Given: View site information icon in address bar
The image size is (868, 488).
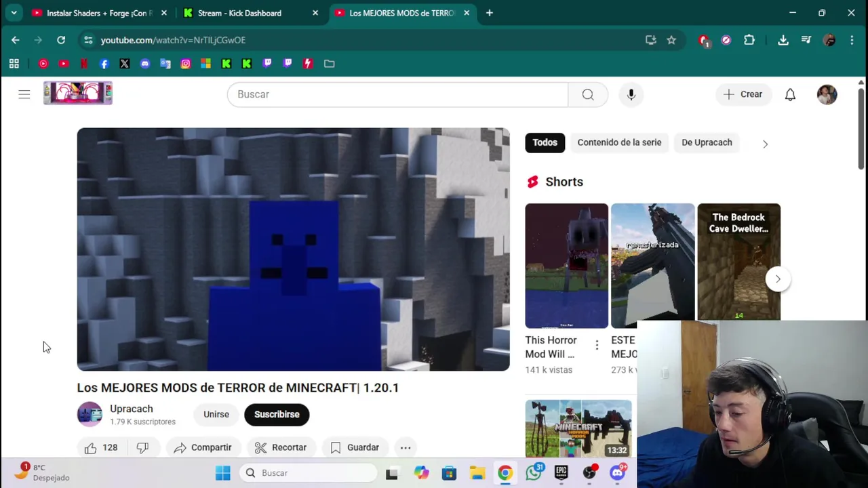Looking at the screenshot, I should (88, 40).
